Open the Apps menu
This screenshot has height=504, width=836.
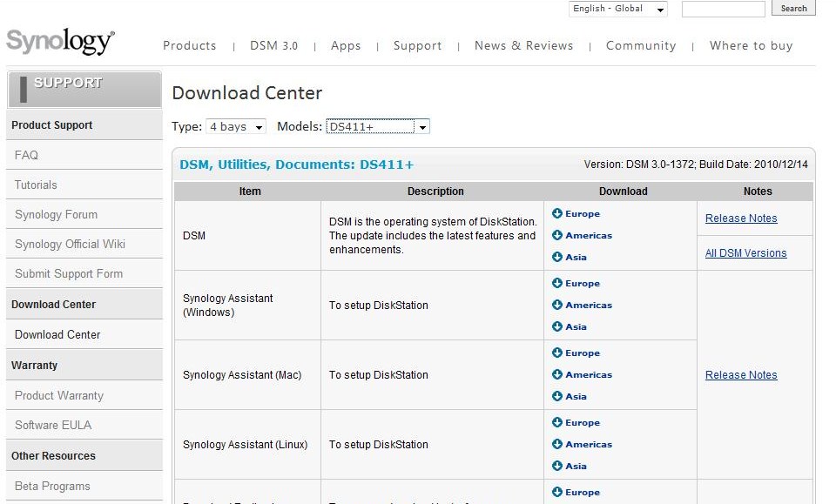[346, 46]
